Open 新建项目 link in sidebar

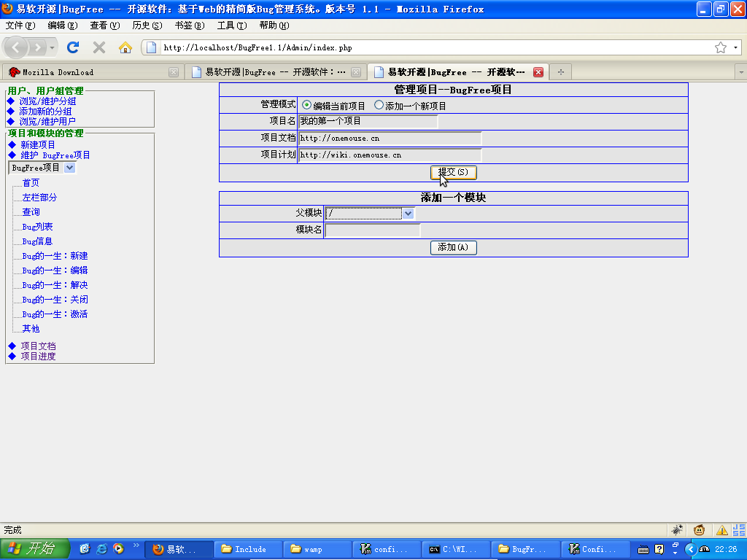coord(38,144)
